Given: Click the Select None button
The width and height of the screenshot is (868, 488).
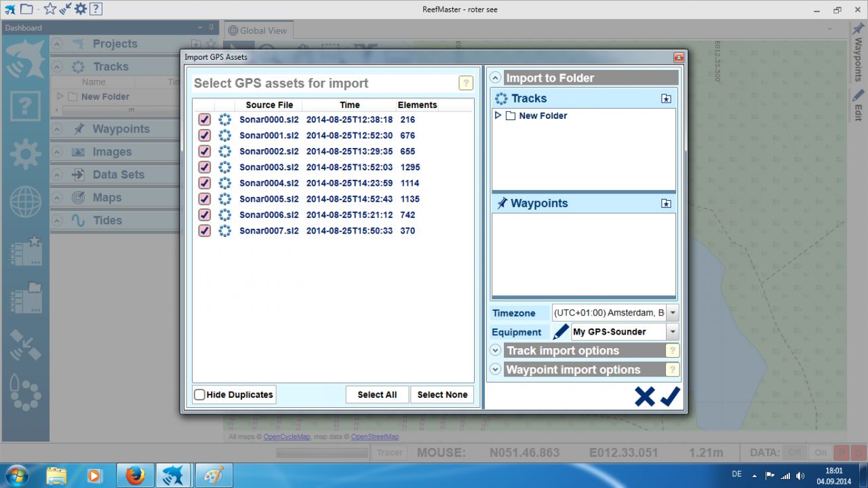Looking at the screenshot, I should (x=442, y=394).
